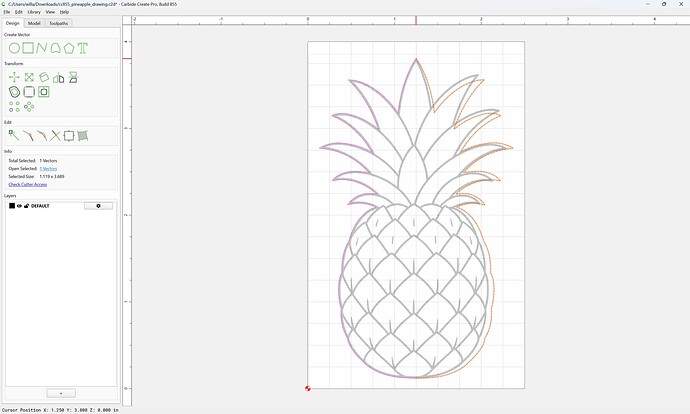Image resolution: width=690 pixels, height=414 pixels.
Task: Open the Offset vectors tool
Action: (14, 92)
